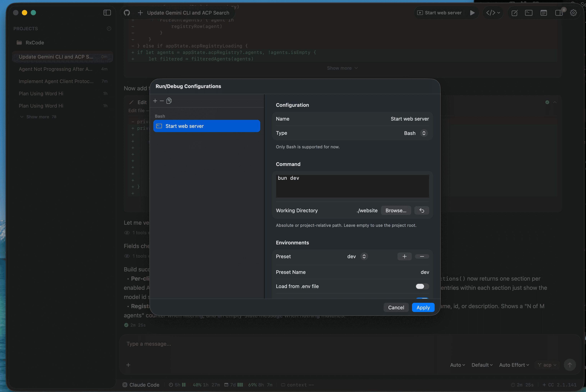Add a new environment preset
Screen dimensions: 586x392
point(404,256)
